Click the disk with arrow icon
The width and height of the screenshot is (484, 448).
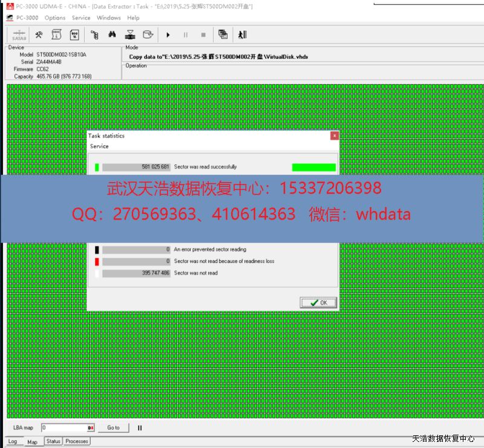click(x=147, y=35)
